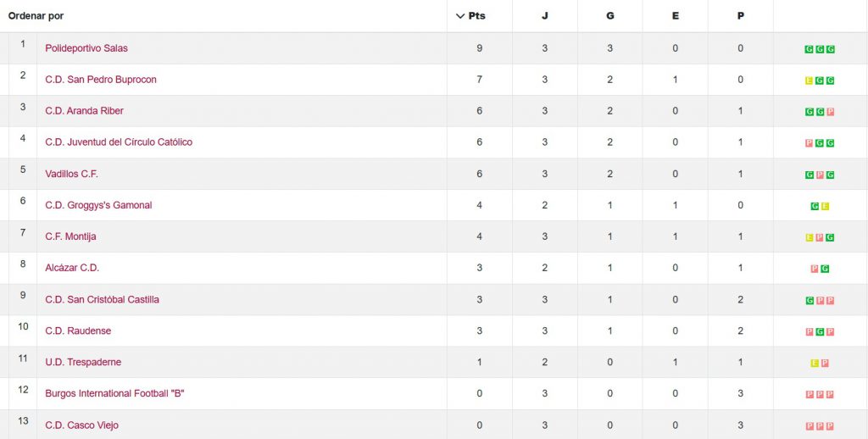Image resolution: width=868 pixels, height=439 pixels.
Task: Sort table by Pts column chevron
Action: [460, 16]
